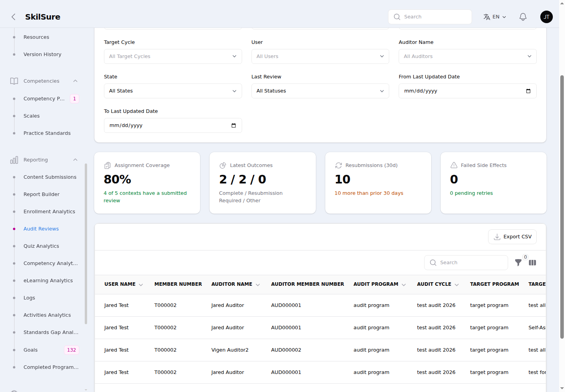565x392 pixels.
Task: Click the Assignment Coverage clipboard icon
Action: coord(108,165)
